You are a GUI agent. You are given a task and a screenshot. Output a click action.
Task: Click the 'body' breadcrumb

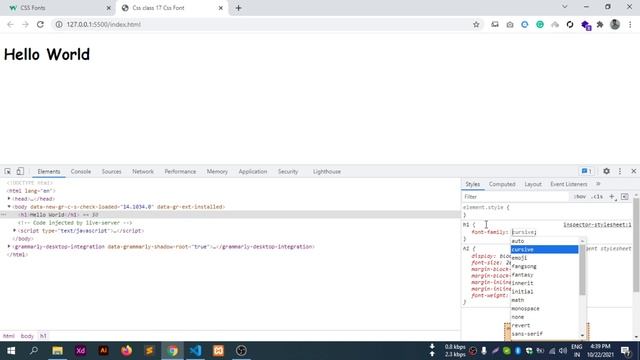pos(27,336)
